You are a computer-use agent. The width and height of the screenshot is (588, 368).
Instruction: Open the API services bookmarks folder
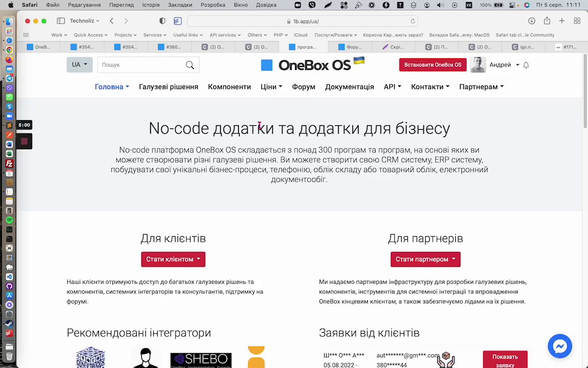tap(225, 35)
